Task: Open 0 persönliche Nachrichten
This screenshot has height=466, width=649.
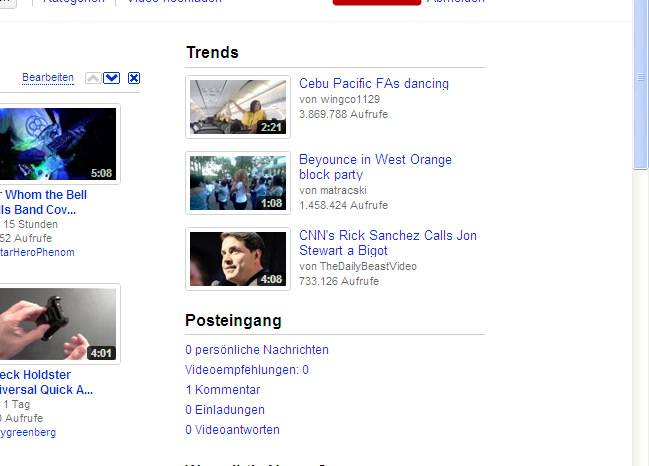Action: (x=257, y=350)
